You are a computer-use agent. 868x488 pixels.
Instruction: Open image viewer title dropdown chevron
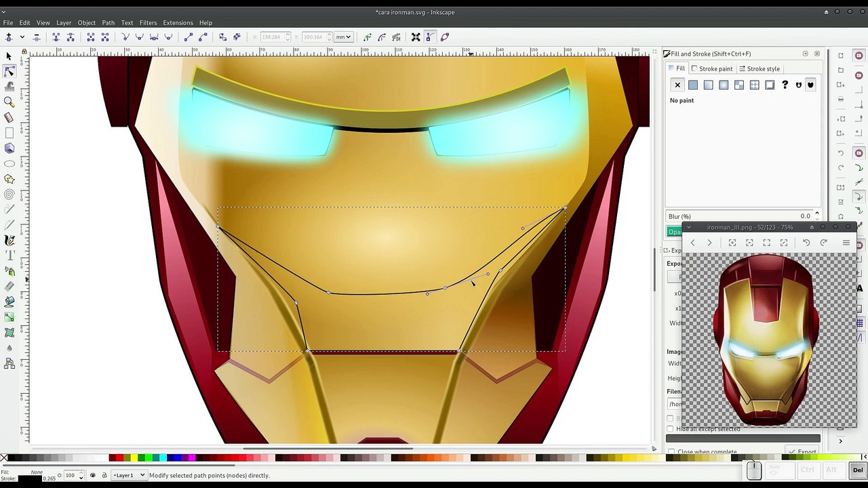click(x=689, y=227)
